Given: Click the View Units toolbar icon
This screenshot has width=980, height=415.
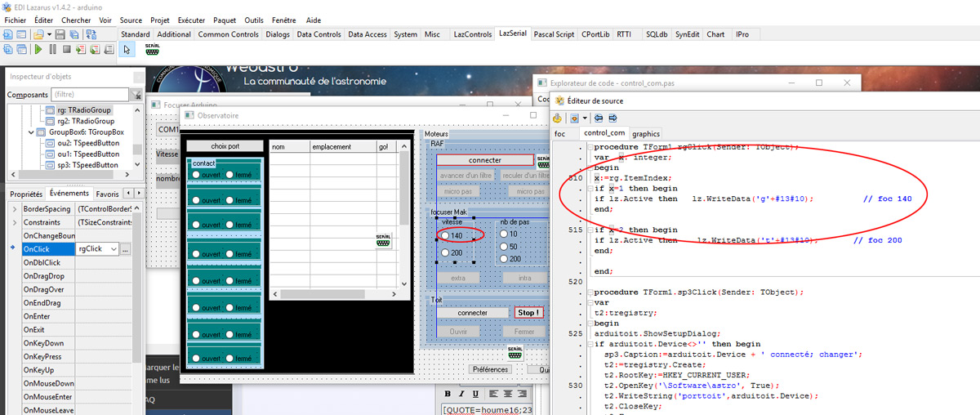Looking at the screenshot, I should pyautogui.click(x=7, y=49).
